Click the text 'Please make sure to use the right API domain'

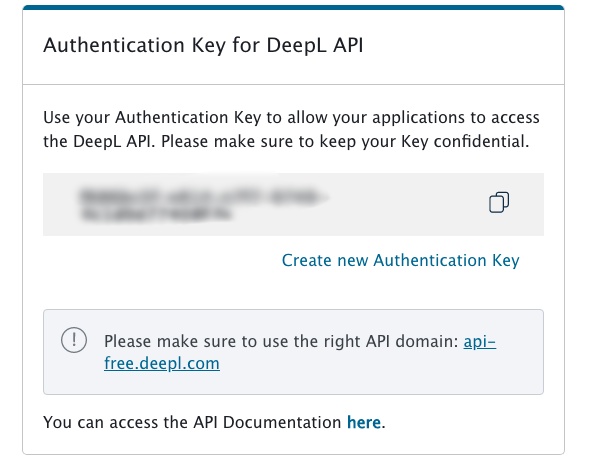[x=281, y=341]
